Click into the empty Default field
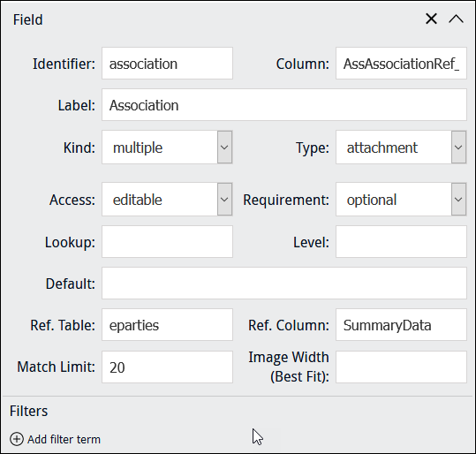The width and height of the screenshot is (476, 454). [x=284, y=283]
